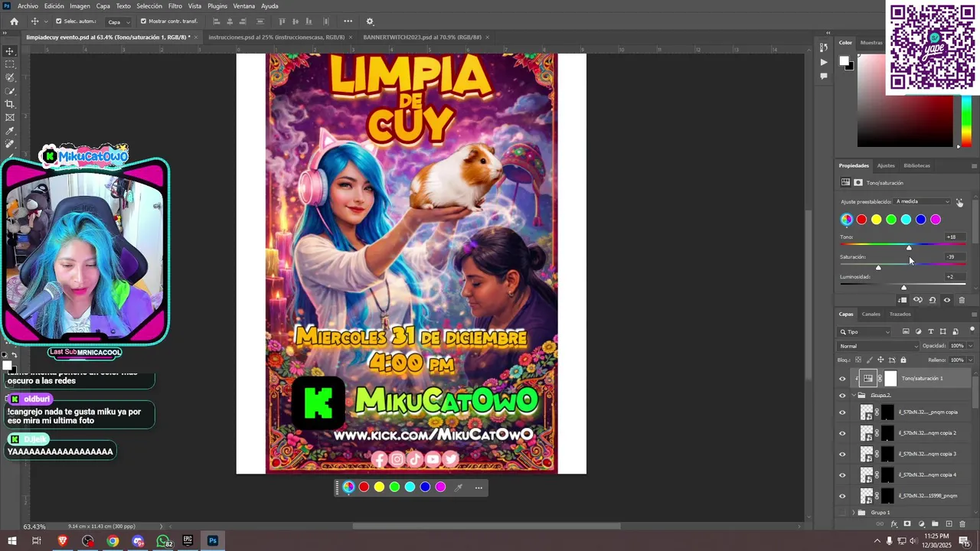Create a new layer plus icon

(x=949, y=524)
